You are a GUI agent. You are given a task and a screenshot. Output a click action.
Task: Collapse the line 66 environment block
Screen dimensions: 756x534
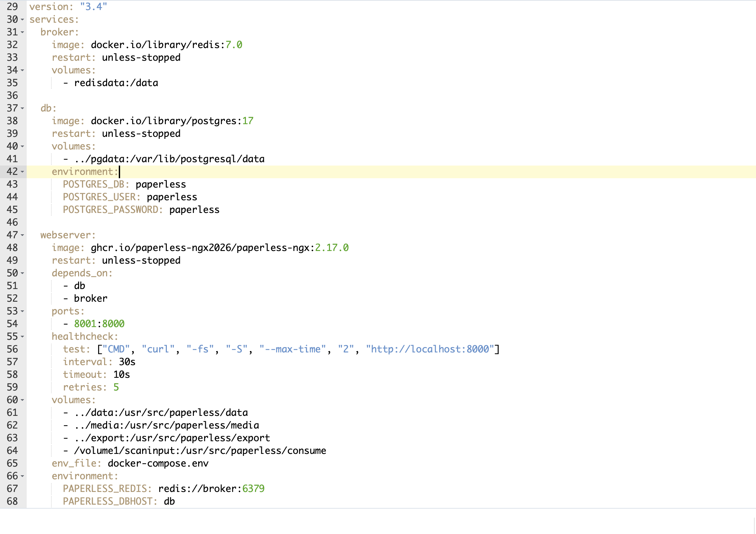[22, 476]
